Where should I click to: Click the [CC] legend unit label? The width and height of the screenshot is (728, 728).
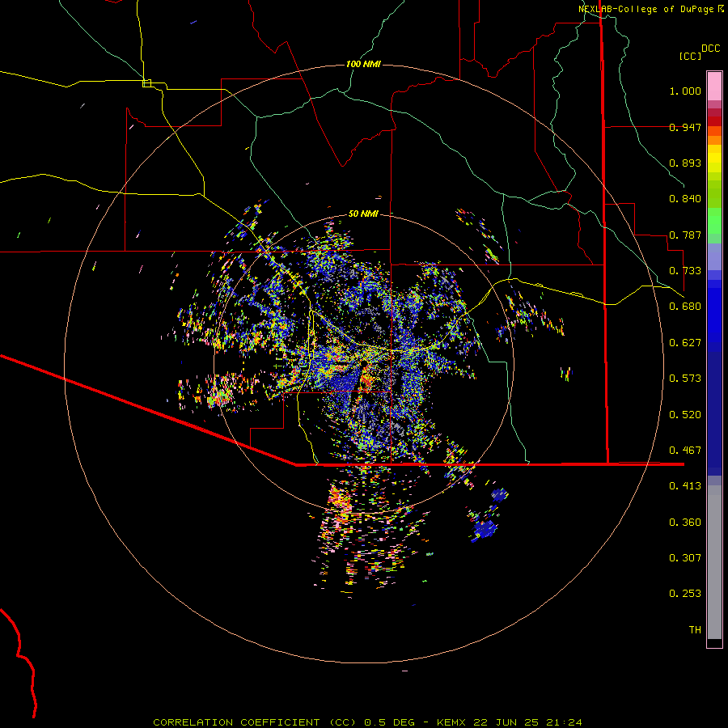(x=691, y=56)
